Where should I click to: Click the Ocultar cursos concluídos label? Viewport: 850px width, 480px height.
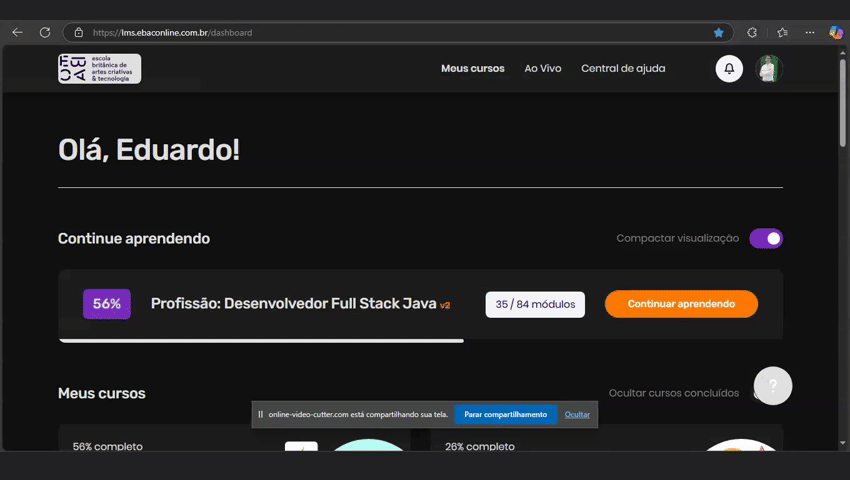674,393
